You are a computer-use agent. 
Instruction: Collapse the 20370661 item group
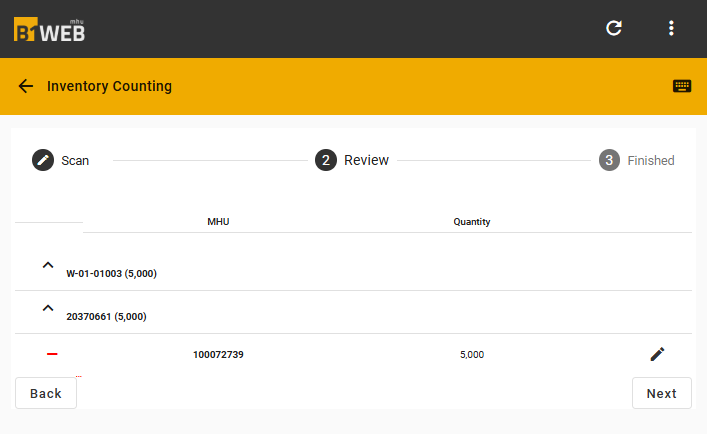point(48,308)
